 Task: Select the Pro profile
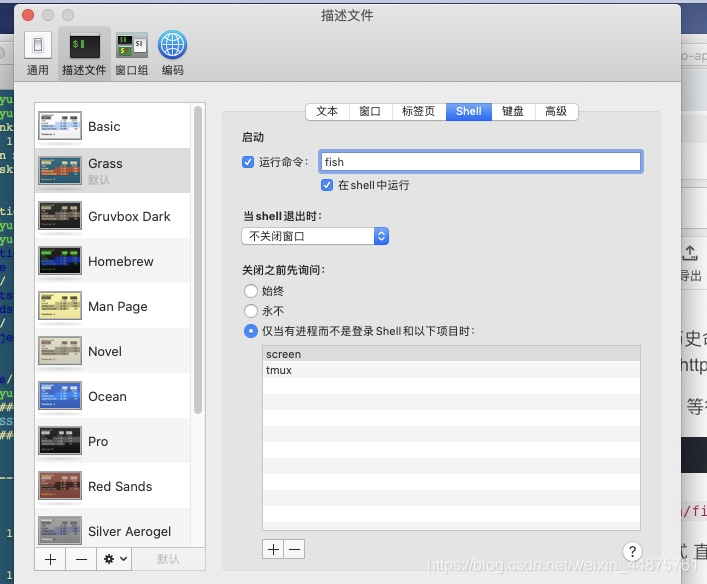point(113,441)
